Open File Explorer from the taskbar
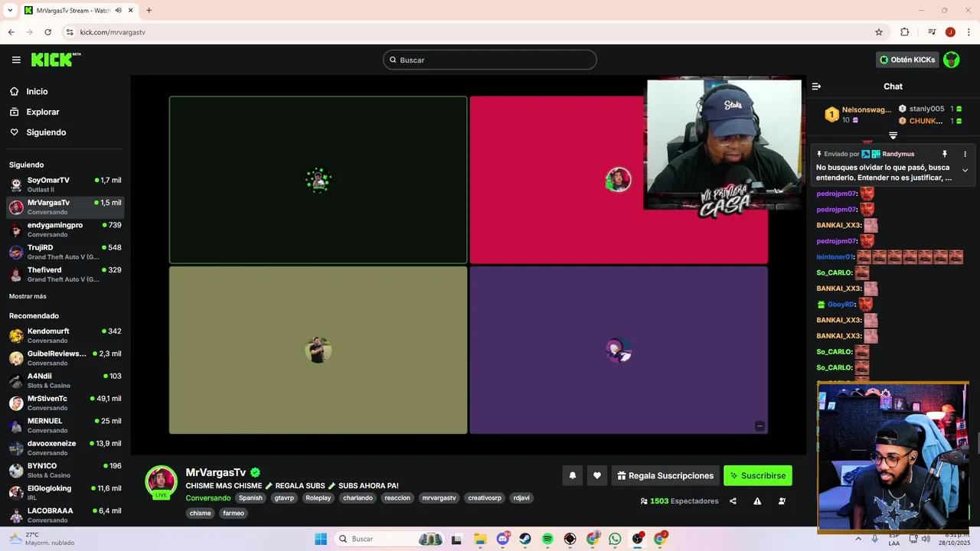This screenshot has height=551, width=980. tap(480, 539)
